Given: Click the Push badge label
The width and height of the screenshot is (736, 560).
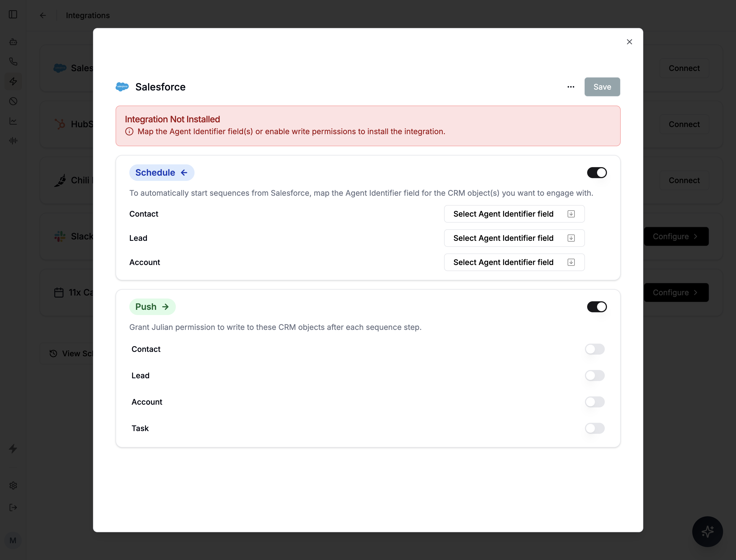Looking at the screenshot, I should point(152,307).
